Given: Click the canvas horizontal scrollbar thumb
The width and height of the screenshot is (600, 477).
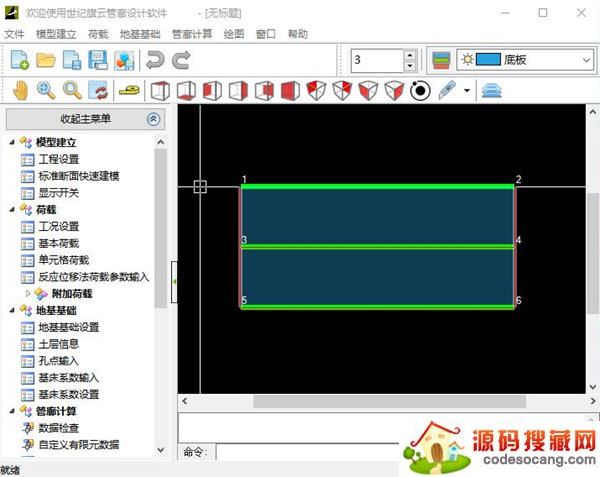Looking at the screenshot, I should [x=390, y=401].
